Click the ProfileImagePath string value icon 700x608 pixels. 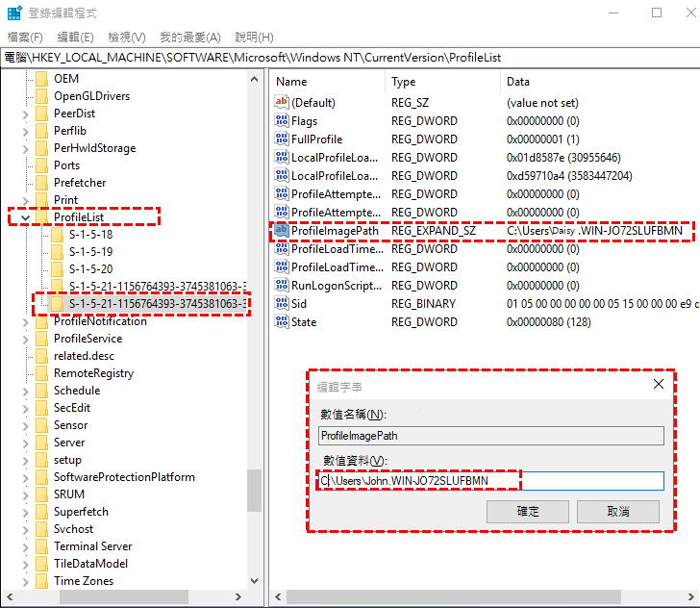click(x=281, y=231)
